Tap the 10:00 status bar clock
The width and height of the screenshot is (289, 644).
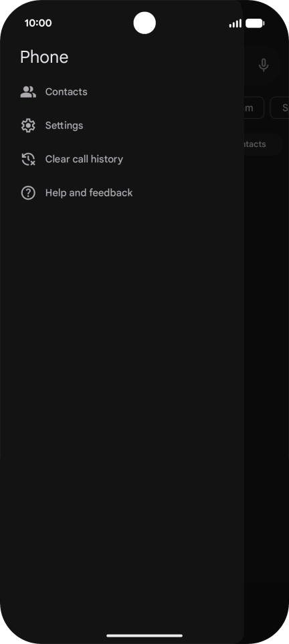tap(38, 23)
